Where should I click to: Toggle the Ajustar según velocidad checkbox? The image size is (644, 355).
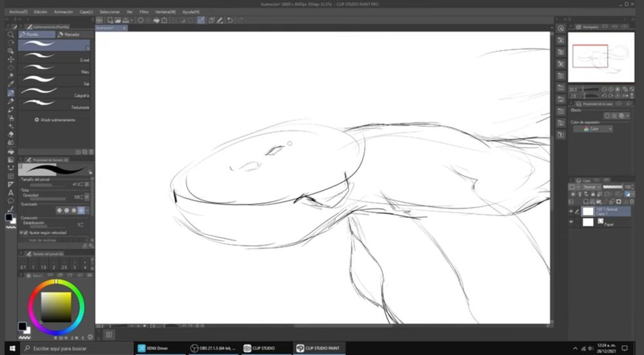(x=26, y=233)
